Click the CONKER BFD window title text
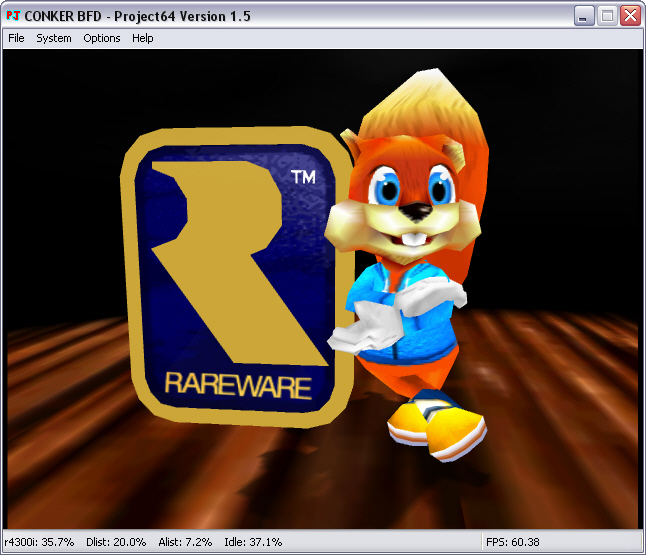Screen dimensions: 646x555 137,16
